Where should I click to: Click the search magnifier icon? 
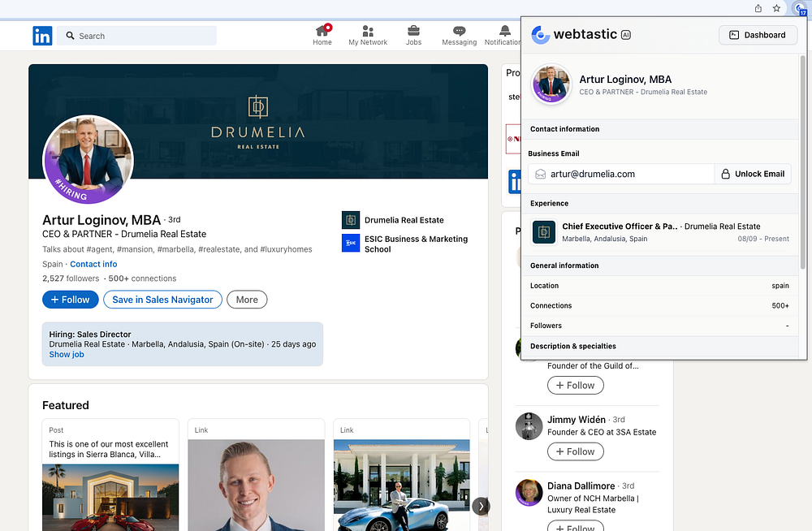[x=70, y=36]
